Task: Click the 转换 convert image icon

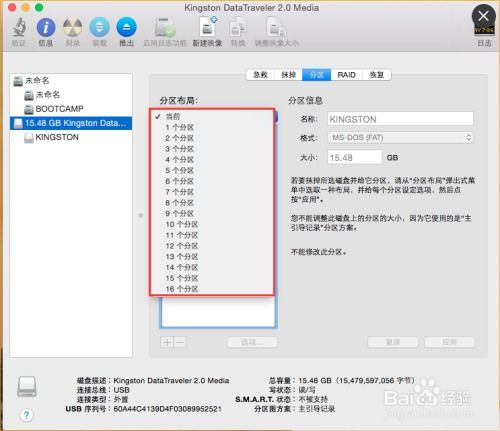Action: 238,27
